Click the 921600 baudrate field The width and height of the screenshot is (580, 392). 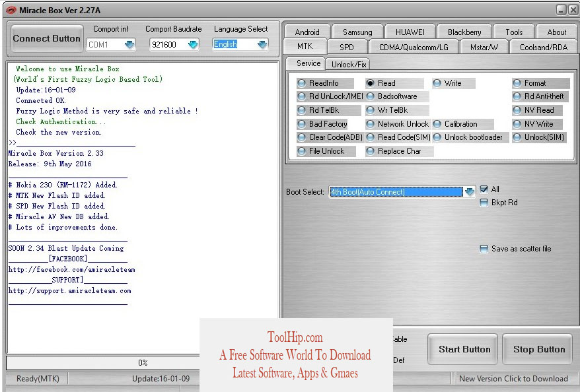[168, 45]
